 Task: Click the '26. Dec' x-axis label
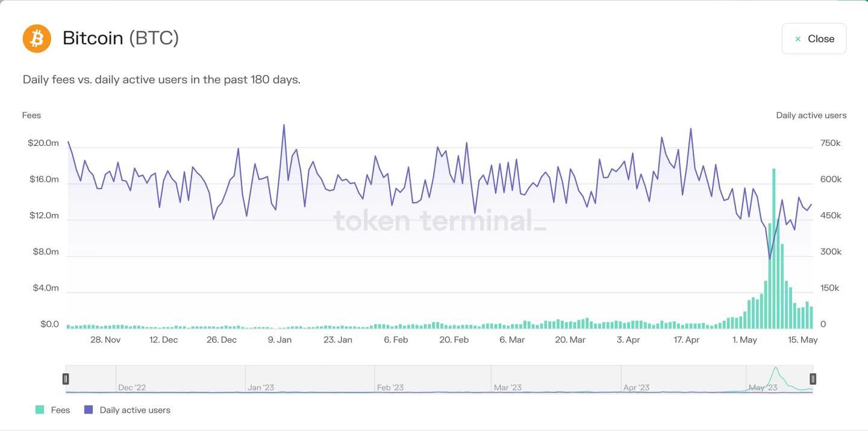(222, 340)
